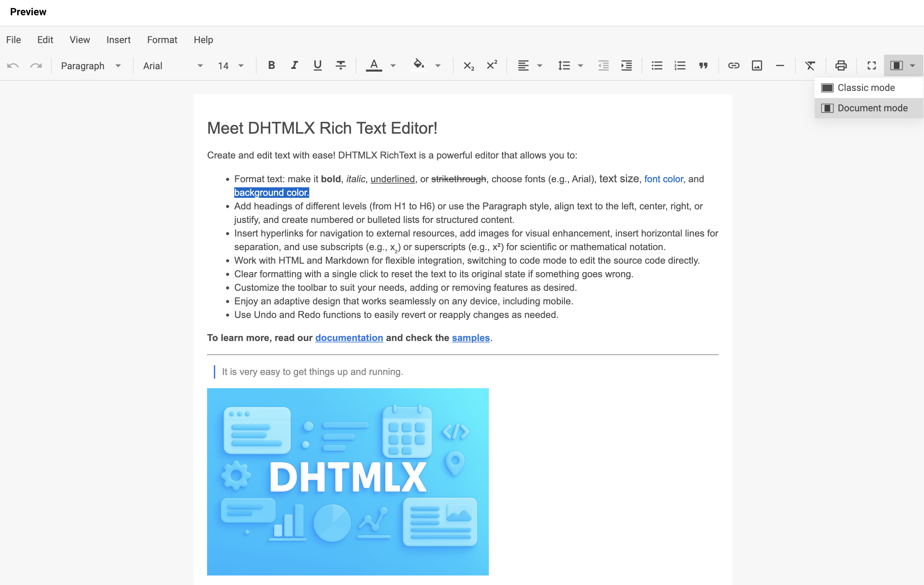Open the text color dropdown arrow
Screen dimensions: 924x585
click(x=393, y=65)
